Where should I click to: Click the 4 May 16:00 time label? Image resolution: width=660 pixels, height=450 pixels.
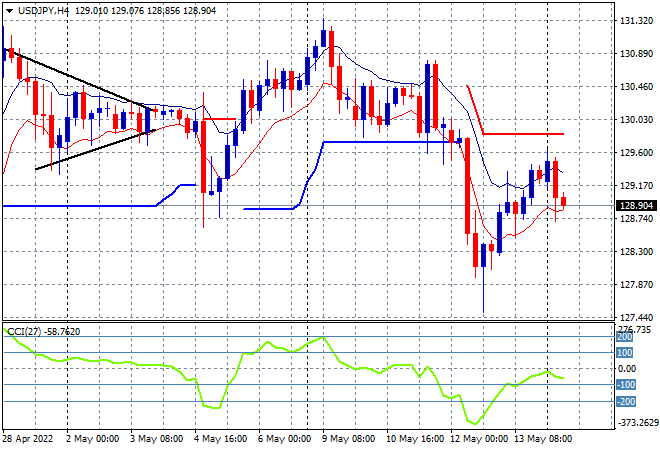(x=220, y=439)
